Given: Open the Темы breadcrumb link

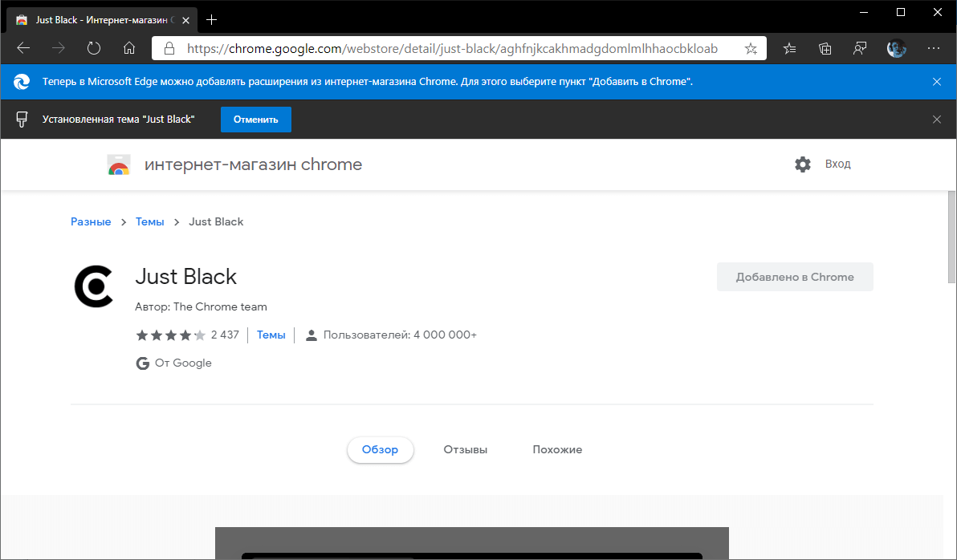Looking at the screenshot, I should click(x=149, y=221).
